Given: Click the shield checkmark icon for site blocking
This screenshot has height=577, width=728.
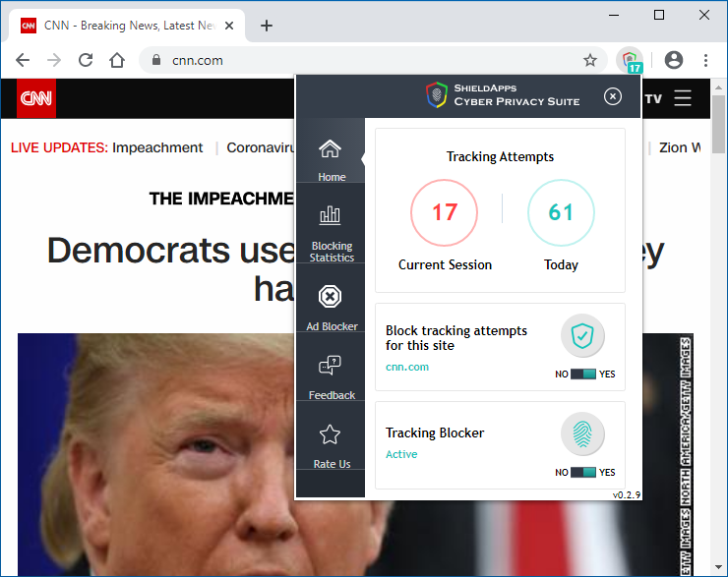Looking at the screenshot, I should click(582, 336).
